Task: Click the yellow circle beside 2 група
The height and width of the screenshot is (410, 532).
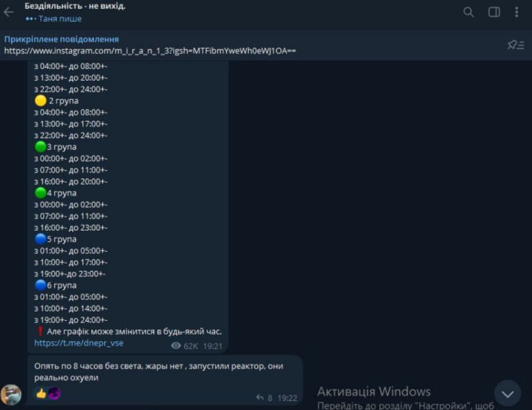Action: point(40,101)
